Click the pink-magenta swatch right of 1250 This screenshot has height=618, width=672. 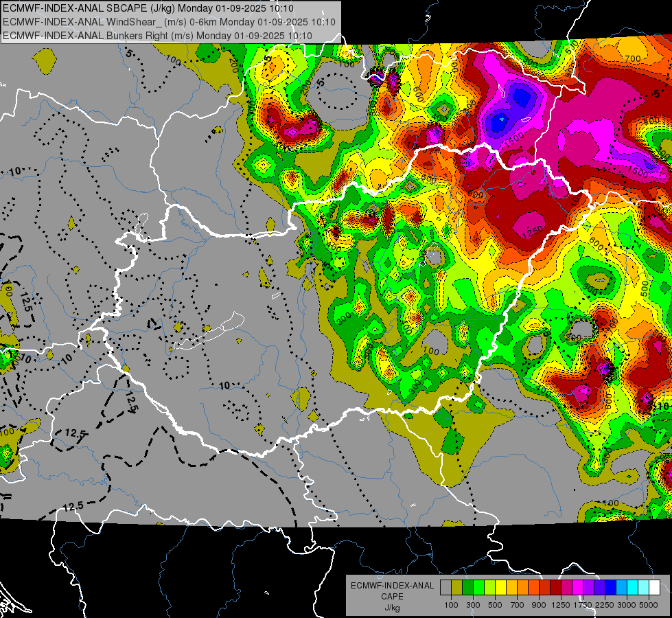pyautogui.click(x=566, y=588)
